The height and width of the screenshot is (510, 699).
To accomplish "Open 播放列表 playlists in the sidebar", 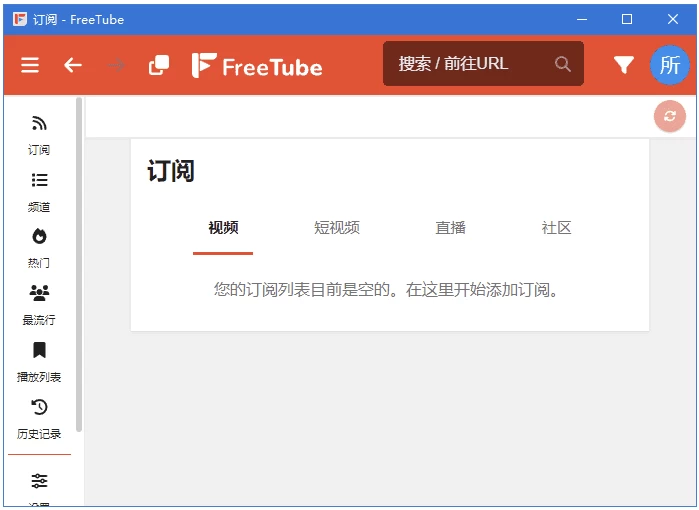I will 39,361.
